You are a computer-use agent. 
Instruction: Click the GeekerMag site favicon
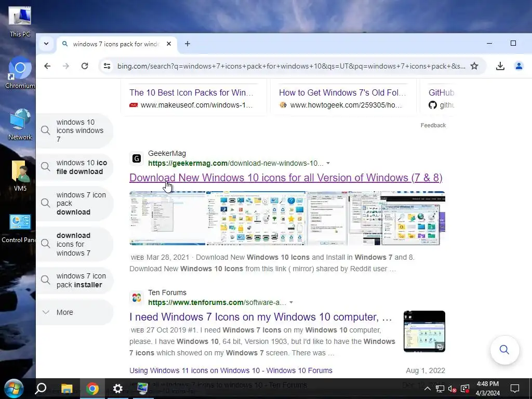pos(137,158)
